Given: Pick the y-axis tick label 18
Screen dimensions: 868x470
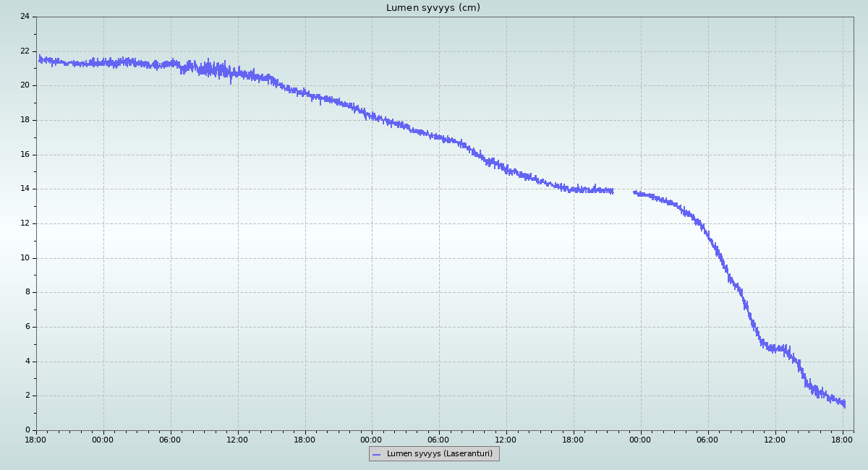Looking at the screenshot, I should 25,120.
